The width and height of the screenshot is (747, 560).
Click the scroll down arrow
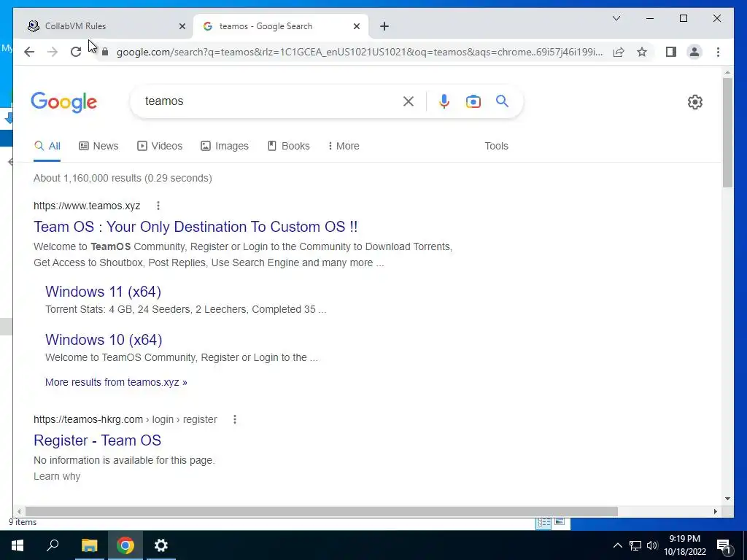click(727, 499)
